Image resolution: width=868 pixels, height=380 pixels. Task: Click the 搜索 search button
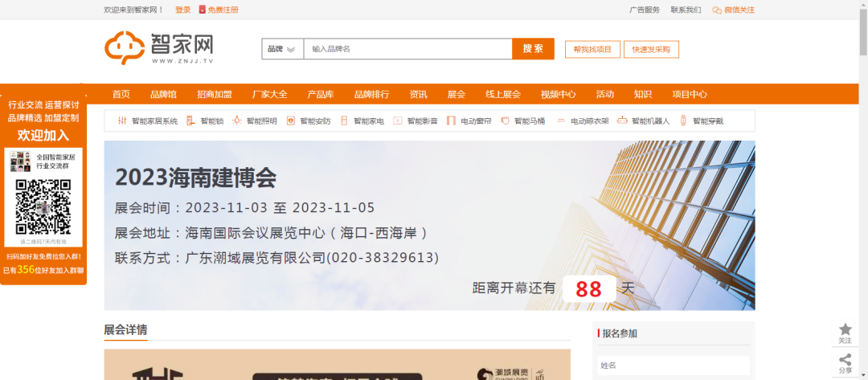tap(533, 49)
